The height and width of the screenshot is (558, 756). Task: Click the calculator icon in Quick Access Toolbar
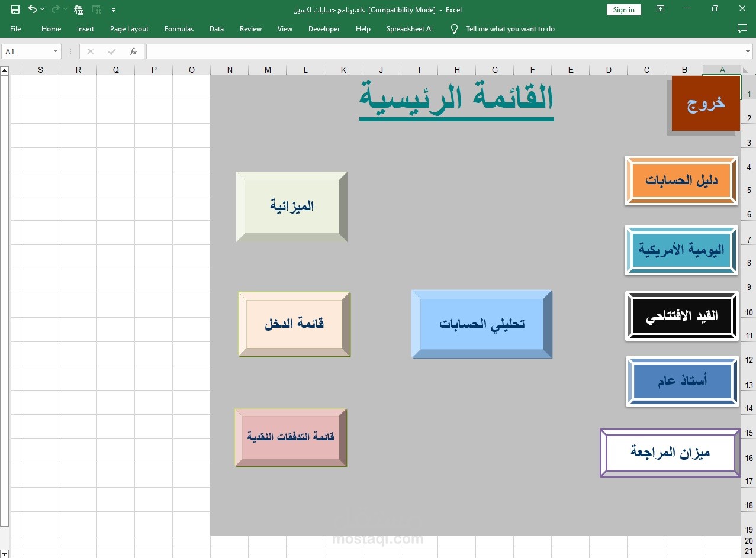click(x=79, y=9)
